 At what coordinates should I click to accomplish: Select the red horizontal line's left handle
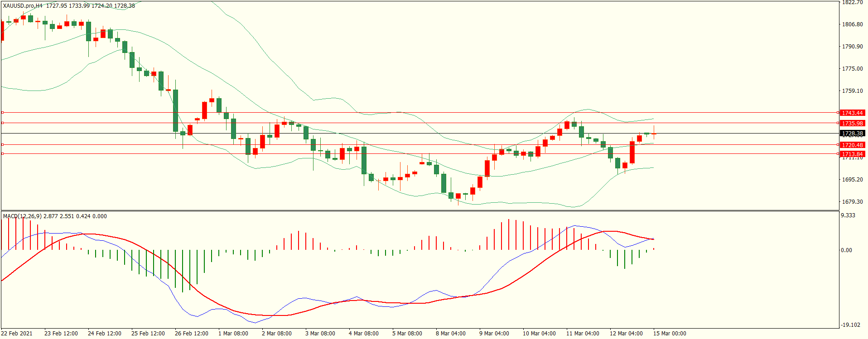(2, 112)
